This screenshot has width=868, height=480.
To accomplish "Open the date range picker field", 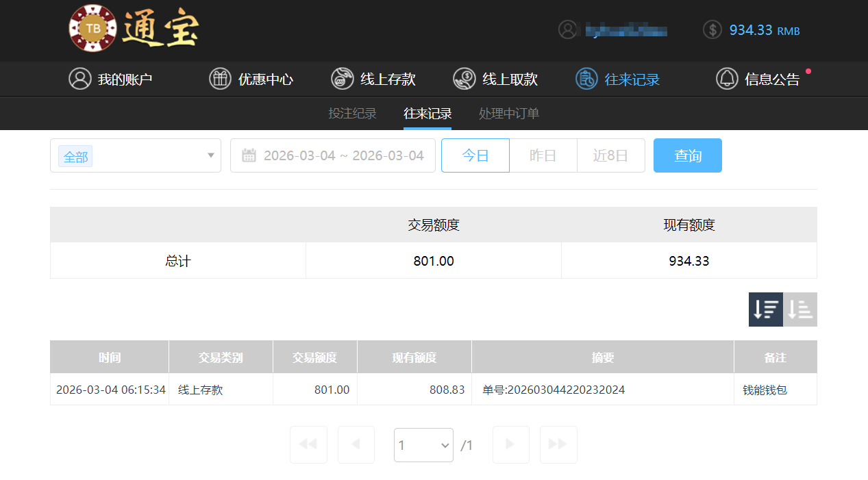I will pyautogui.click(x=333, y=155).
